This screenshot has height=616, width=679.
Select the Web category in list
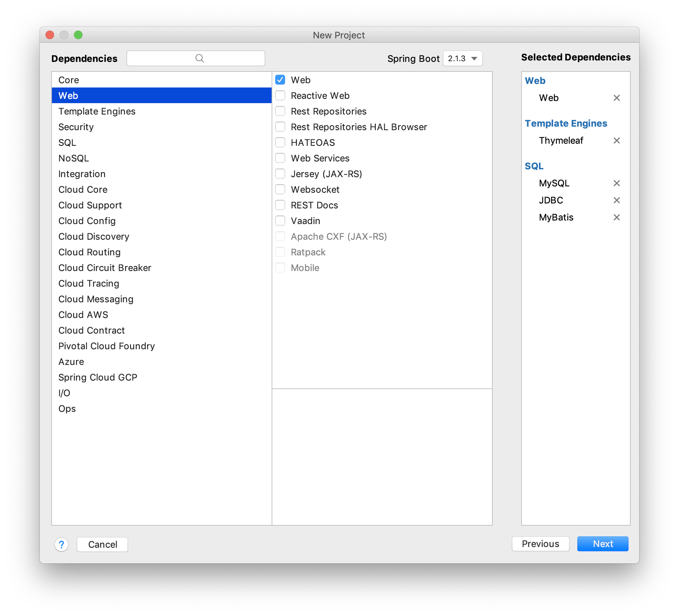point(162,96)
